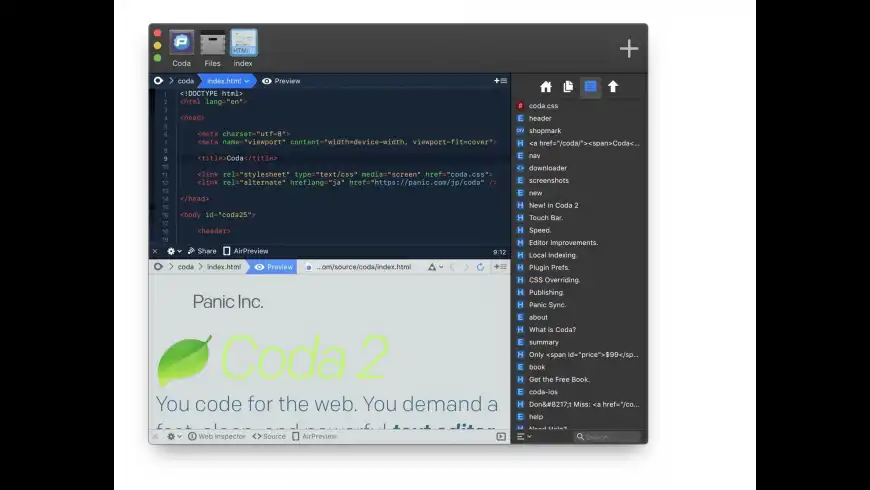Click line 9 title tag in code editor

point(237,158)
